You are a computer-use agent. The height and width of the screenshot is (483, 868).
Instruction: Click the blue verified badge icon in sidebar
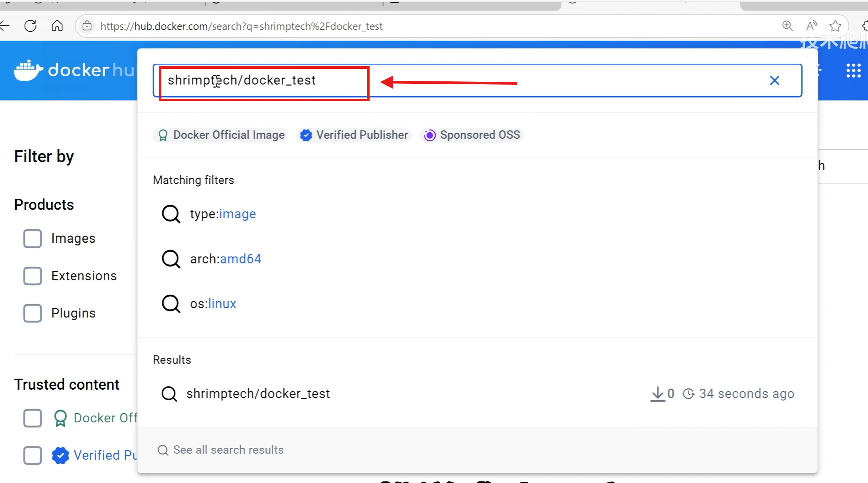61,456
